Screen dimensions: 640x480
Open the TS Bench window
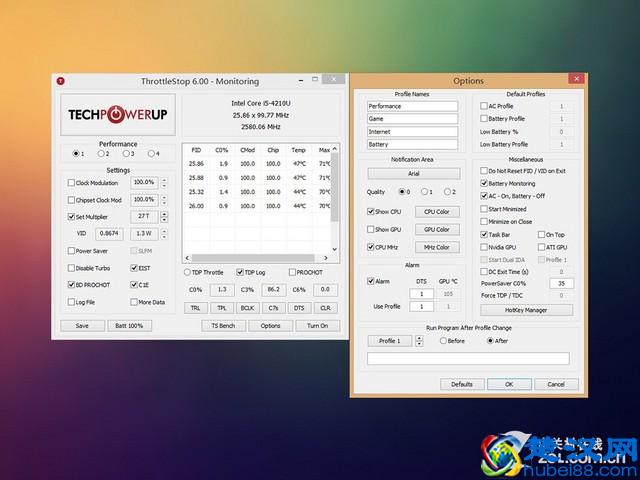coord(224,326)
